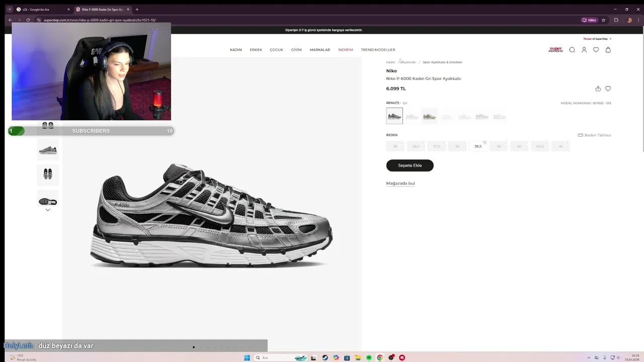Reload the page in Chrome
Image resolution: width=644 pixels, height=362 pixels.
[x=28, y=20]
